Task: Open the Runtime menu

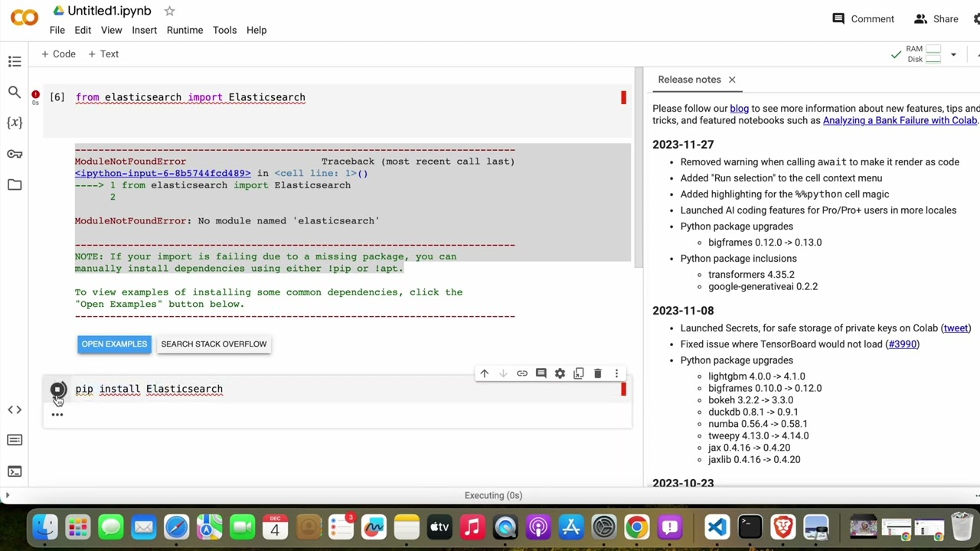Action: [x=185, y=30]
